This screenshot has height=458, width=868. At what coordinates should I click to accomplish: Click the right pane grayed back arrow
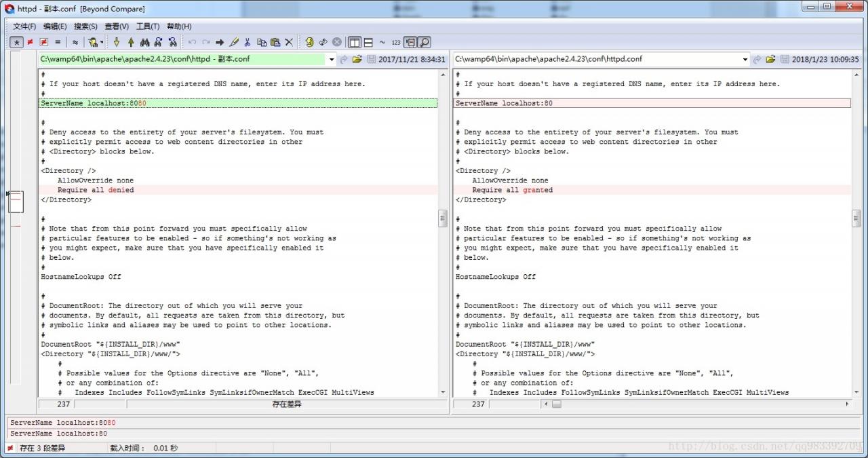point(757,60)
